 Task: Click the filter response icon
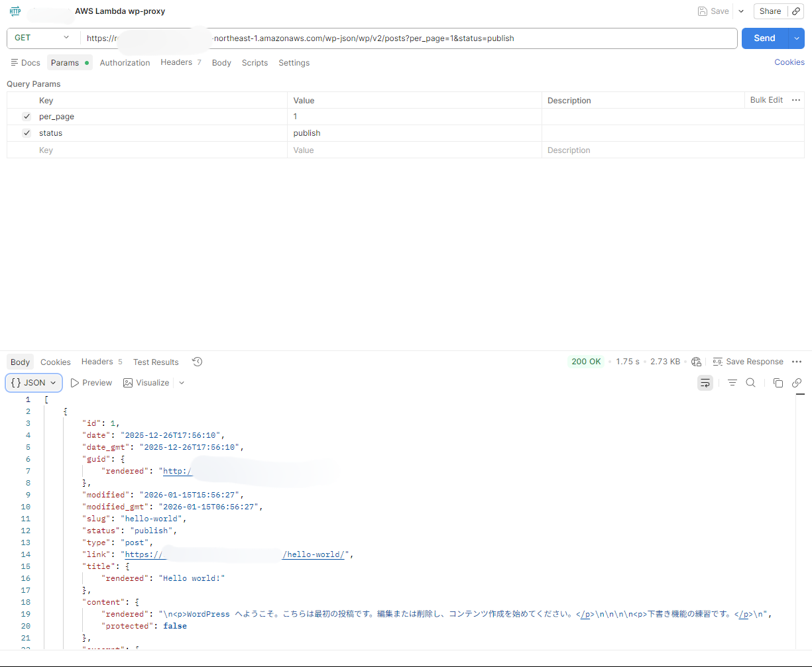(x=732, y=383)
